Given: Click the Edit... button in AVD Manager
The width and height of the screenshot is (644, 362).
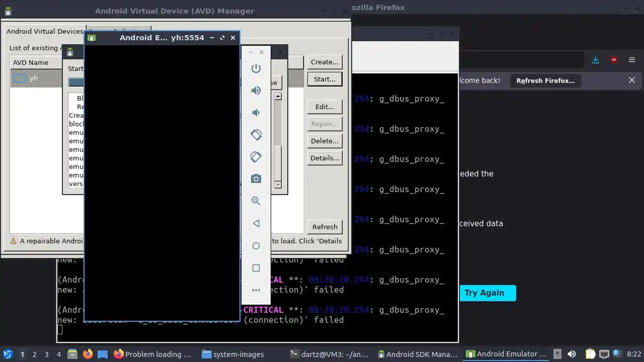Looking at the screenshot, I should tap(325, 107).
